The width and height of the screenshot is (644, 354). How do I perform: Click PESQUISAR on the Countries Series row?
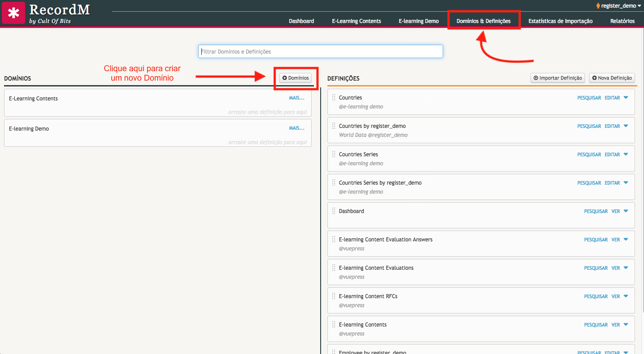[589, 154]
